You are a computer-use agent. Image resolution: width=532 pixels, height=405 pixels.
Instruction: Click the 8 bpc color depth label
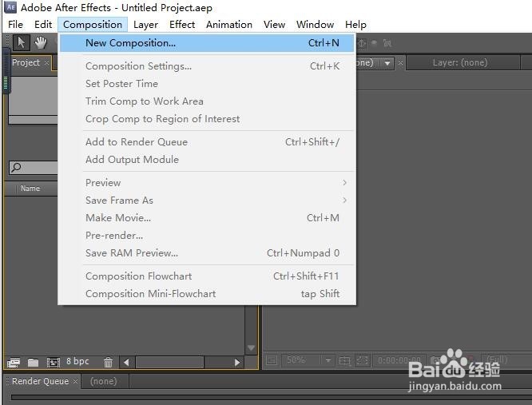pyautogui.click(x=77, y=361)
